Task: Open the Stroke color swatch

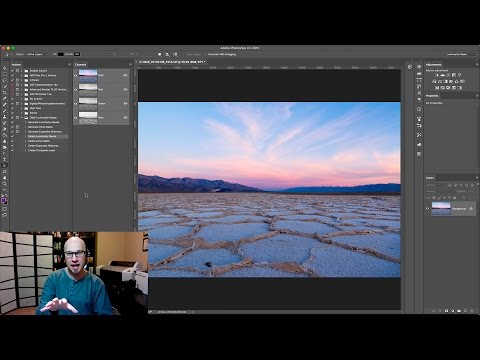Action: (x=77, y=54)
